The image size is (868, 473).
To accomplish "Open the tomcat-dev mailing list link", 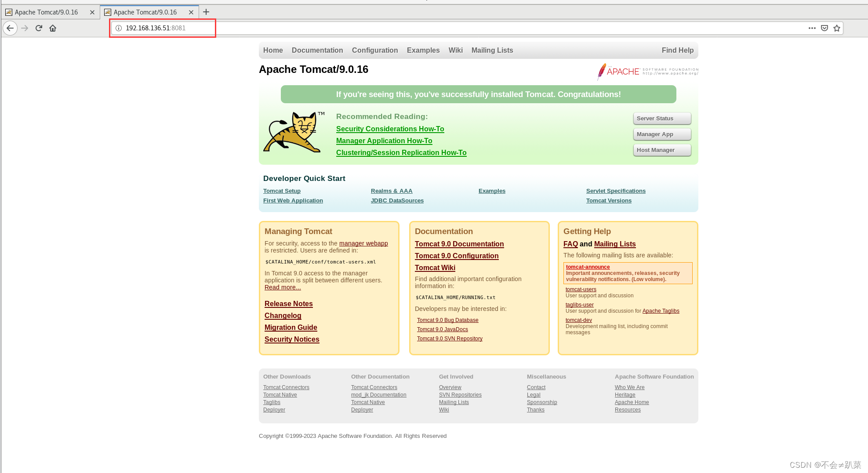I will coord(579,320).
